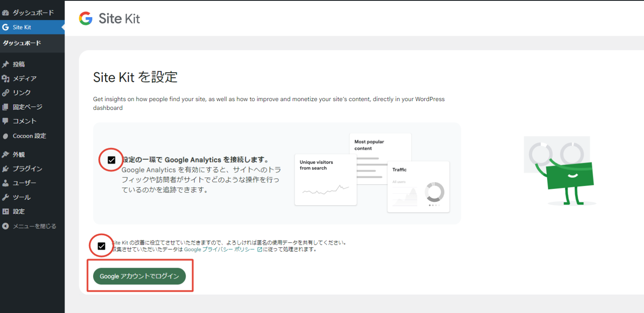Click the Traffic preview card
Screen dimensions: 644x313
418,187
